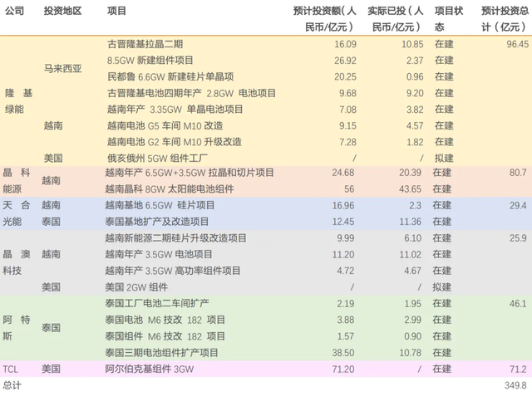Click 泰国三期电池组件扩产项目

[161, 353]
